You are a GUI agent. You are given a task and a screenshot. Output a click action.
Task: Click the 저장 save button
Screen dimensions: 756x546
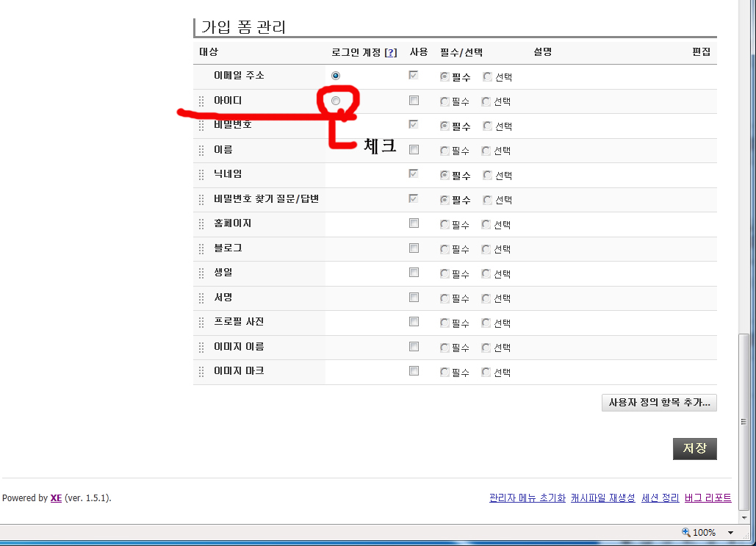694,449
